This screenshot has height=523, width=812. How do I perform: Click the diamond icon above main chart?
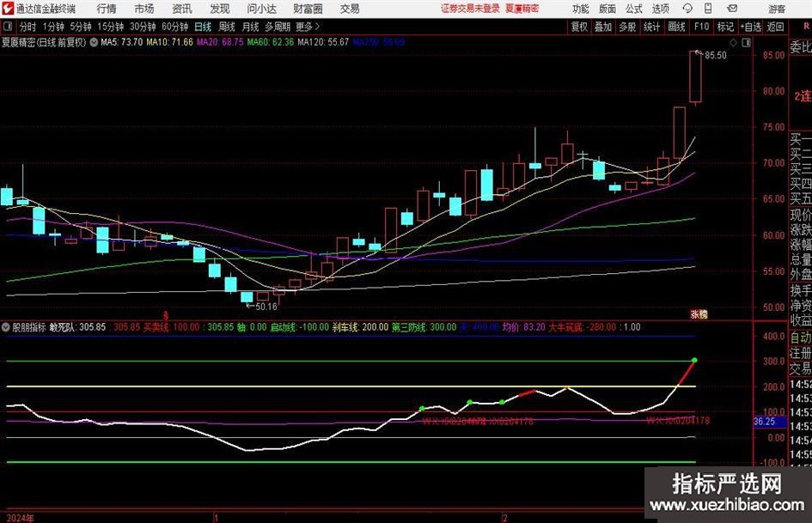(733, 42)
